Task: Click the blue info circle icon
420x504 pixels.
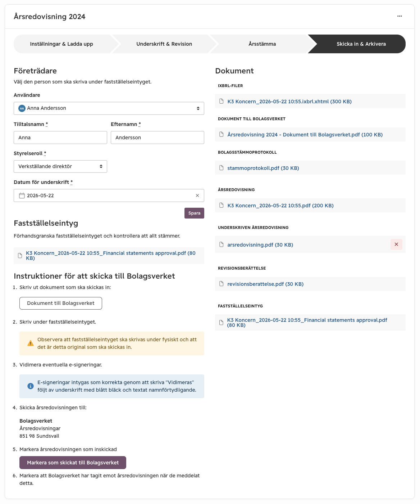Action: [31, 386]
